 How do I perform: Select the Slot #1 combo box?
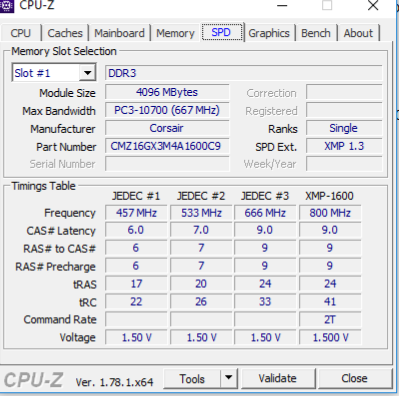point(54,73)
